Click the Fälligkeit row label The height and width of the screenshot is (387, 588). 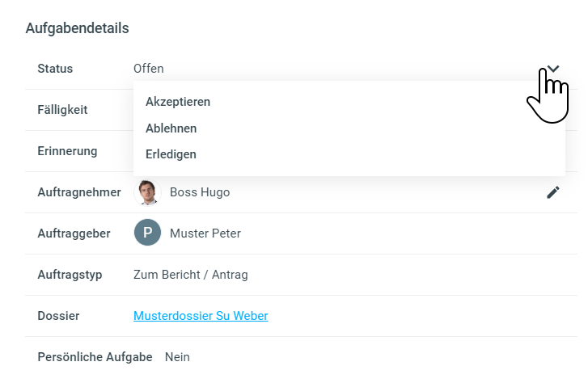pyautogui.click(x=62, y=110)
